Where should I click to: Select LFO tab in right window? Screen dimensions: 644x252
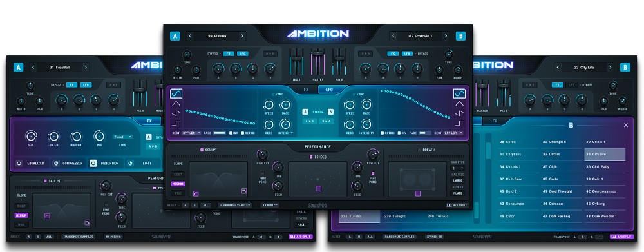(x=494, y=121)
